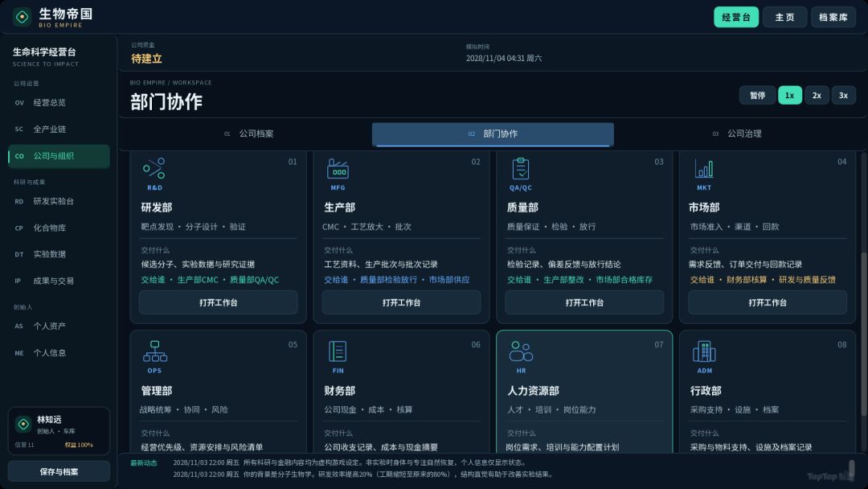Click the 研发部 card title

(157, 208)
